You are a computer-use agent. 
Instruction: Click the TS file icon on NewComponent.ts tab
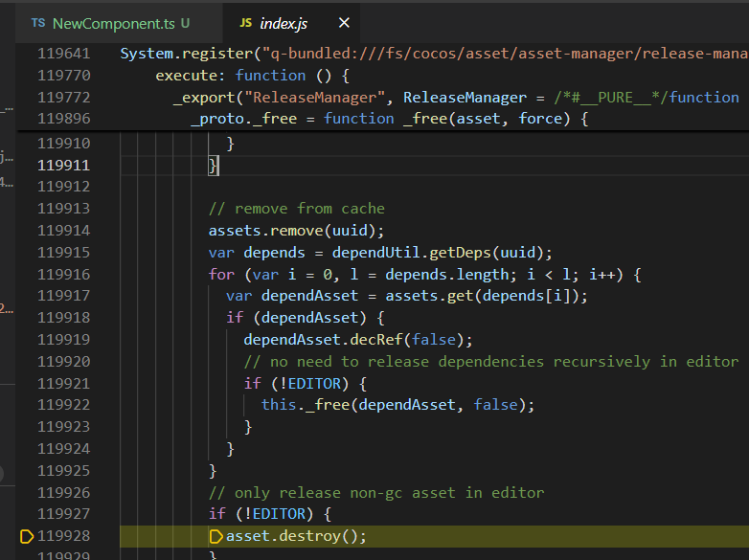[38, 23]
